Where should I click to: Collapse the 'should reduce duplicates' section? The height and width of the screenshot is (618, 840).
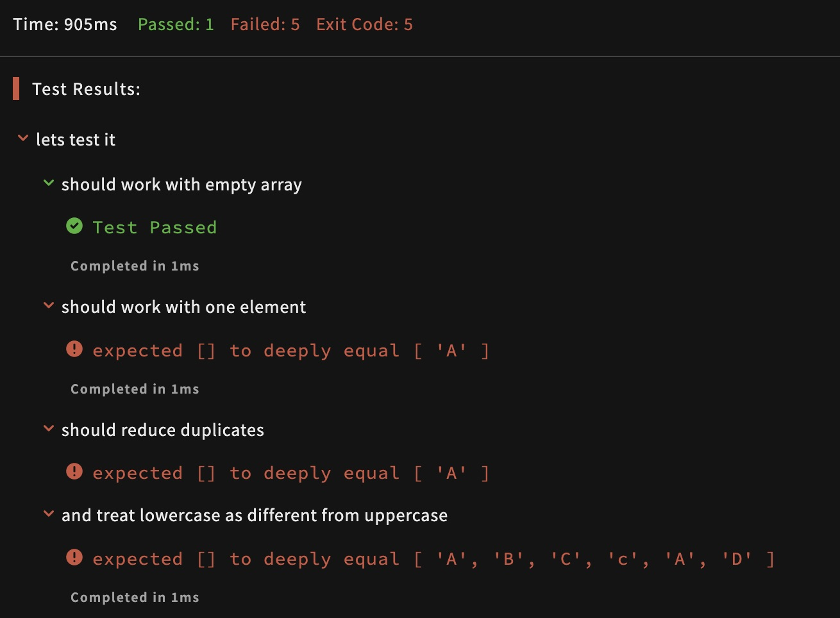pyautogui.click(x=48, y=429)
